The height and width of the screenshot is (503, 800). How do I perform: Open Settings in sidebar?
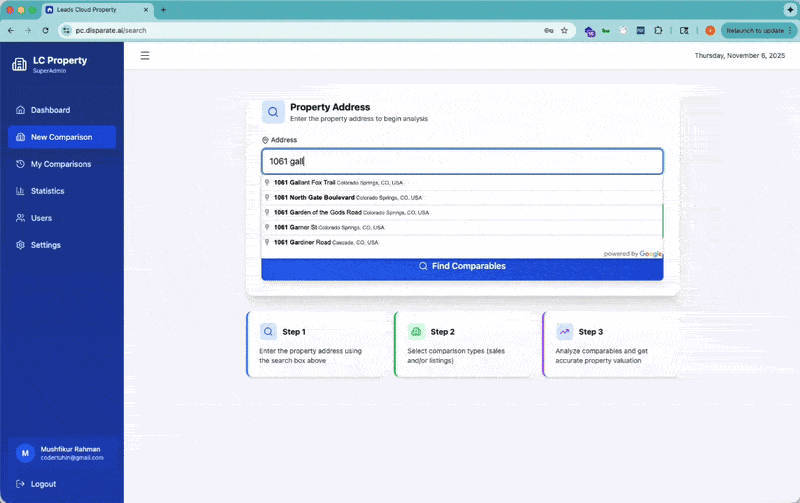pos(62,245)
